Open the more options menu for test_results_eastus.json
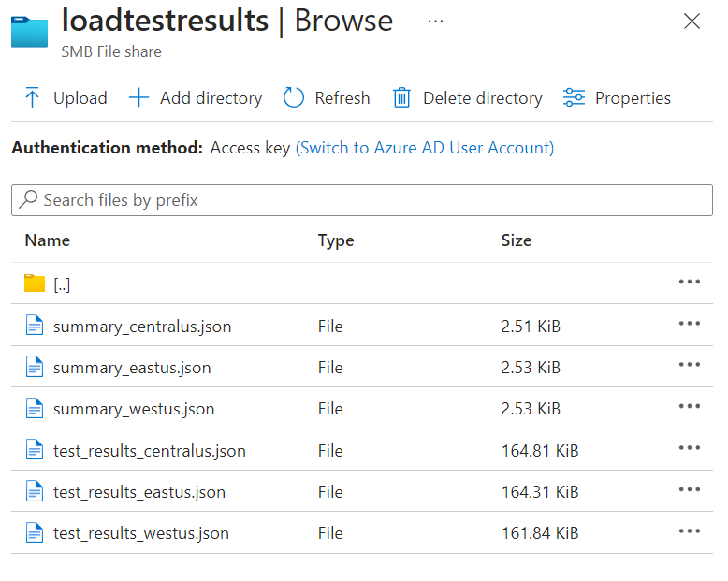Viewport: 728px width, 581px height. click(690, 489)
